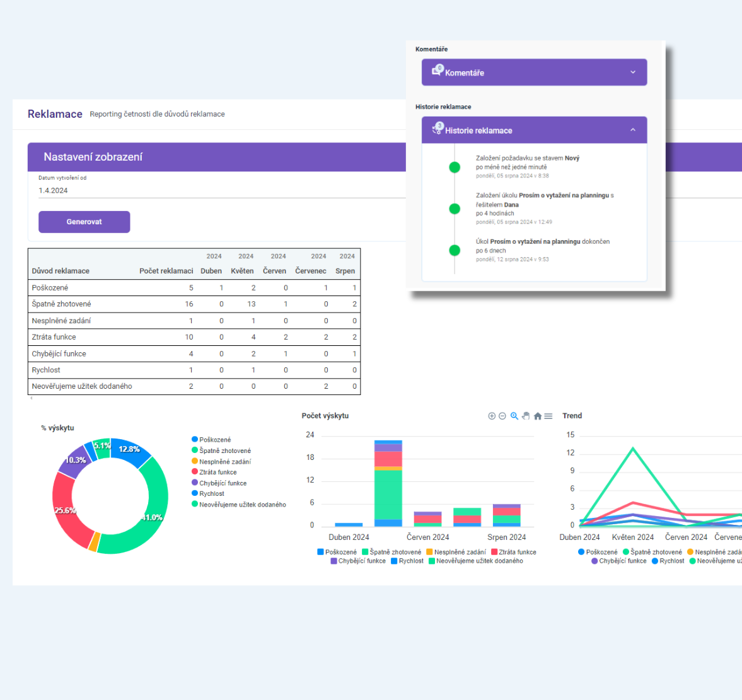
Task: Select the Ztráta funkce table row label
Action: pyautogui.click(x=54, y=337)
